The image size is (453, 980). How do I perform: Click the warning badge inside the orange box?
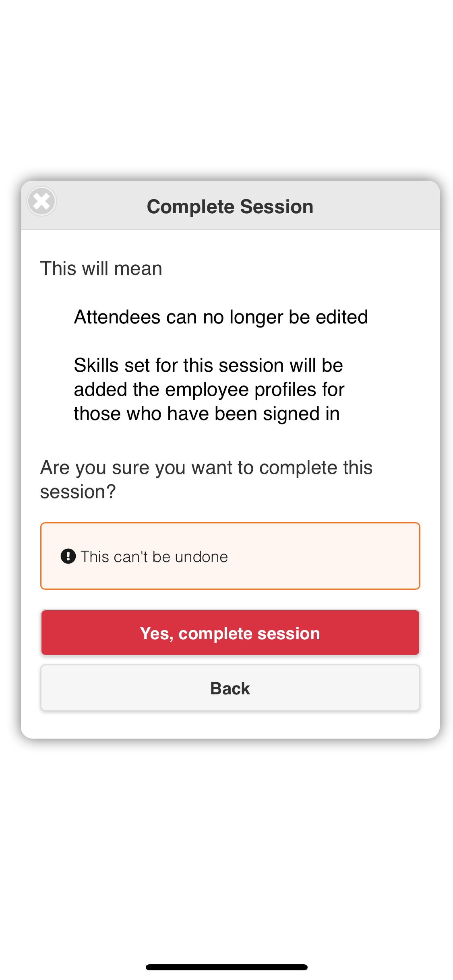68,556
